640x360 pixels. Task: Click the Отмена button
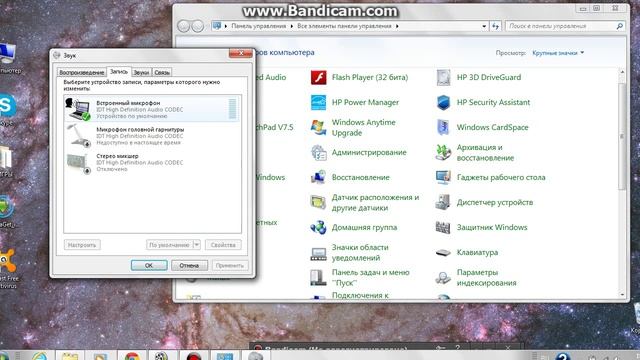(189, 265)
